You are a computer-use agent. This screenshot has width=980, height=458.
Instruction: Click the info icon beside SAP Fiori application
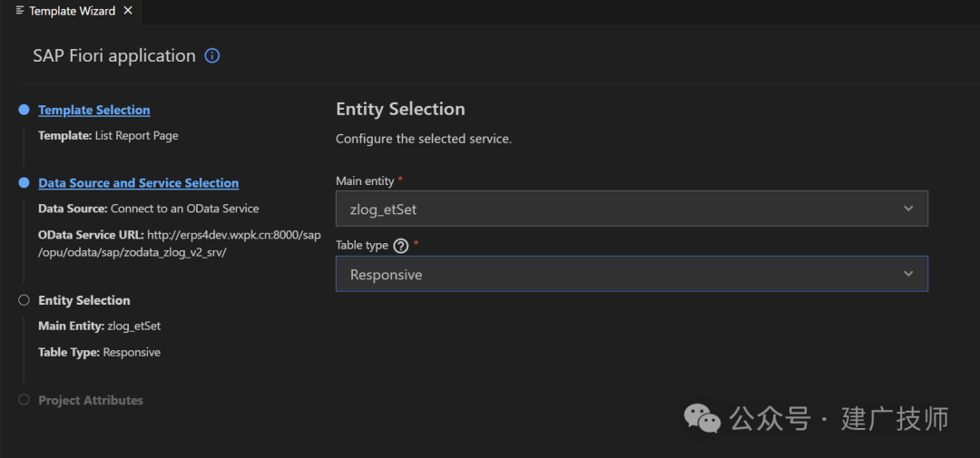[212, 55]
